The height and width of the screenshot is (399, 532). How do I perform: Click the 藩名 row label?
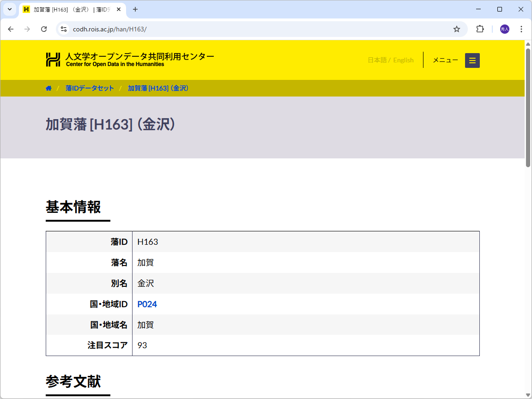(x=119, y=263)
